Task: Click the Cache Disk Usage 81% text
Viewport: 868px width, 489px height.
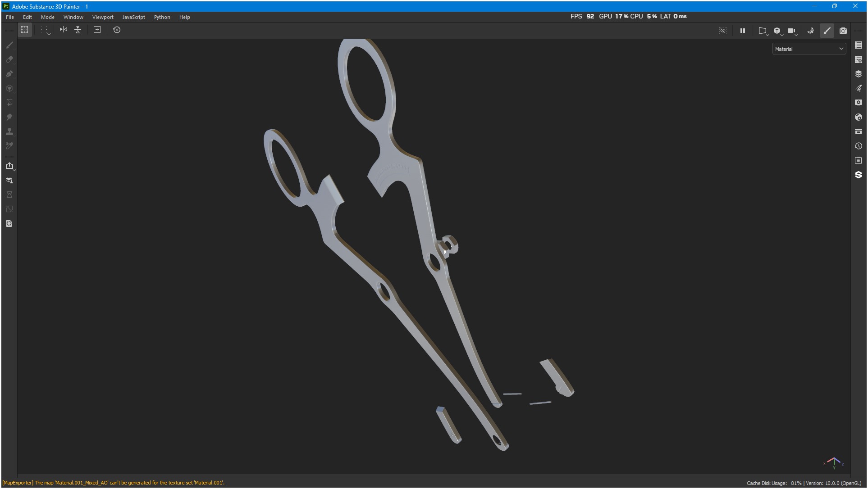Action: pos(774,483)
